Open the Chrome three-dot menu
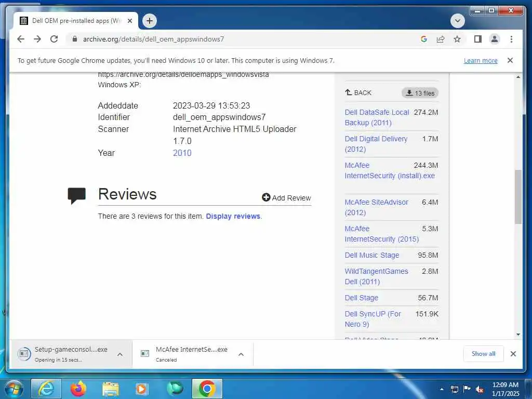Viewport: 532px width, 399px height. [511, 39]
